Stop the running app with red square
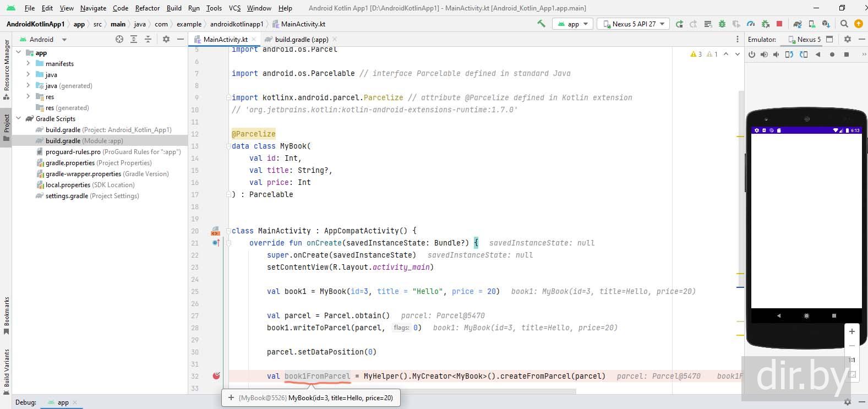The height and width of the screenshot is (409, 868). pyautogui.click(x=779, y=24)
